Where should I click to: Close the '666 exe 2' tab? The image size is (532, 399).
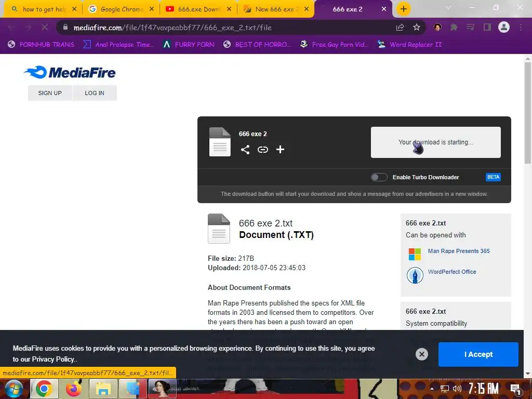click(x=384, y=9)
